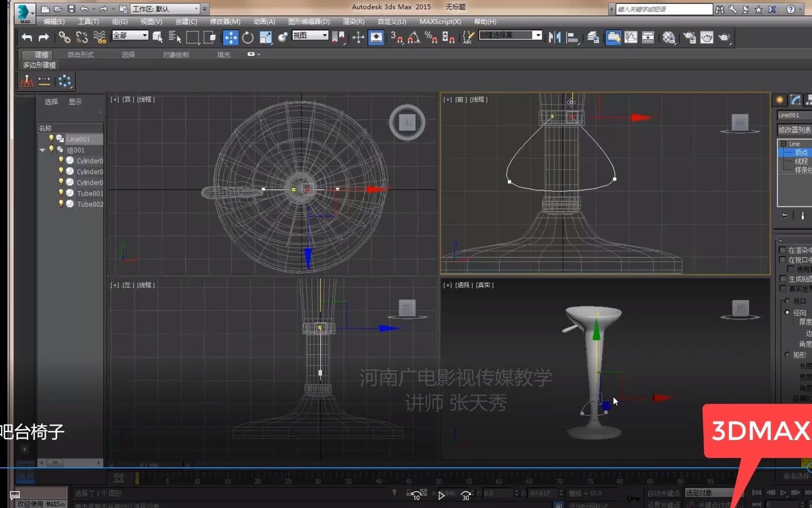Click the Use Pivot Point Center icon
Screen dimensions: 812x508
pos(338,37)
